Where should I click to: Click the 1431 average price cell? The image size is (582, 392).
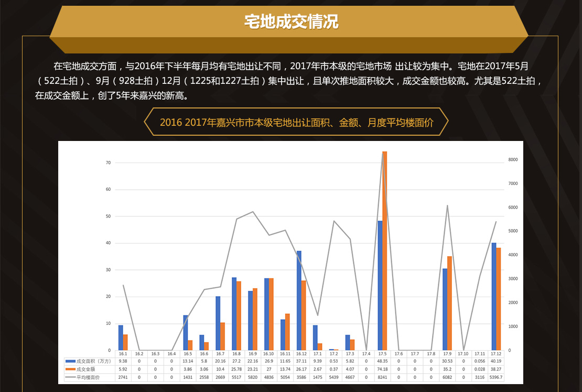[x=188, y=377]
